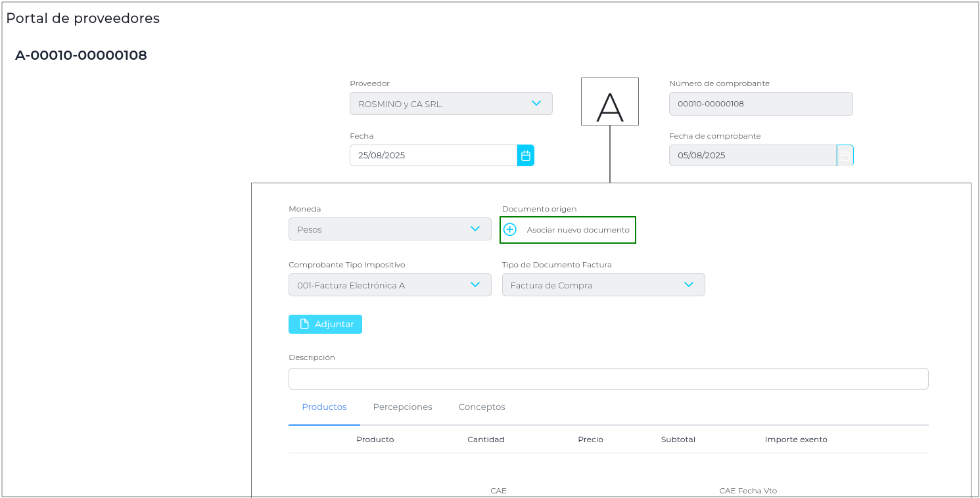The height and width of the screenshot is (498, 980).
Task: Open the Fecha calendar picker icon
Action: (525, 156)
